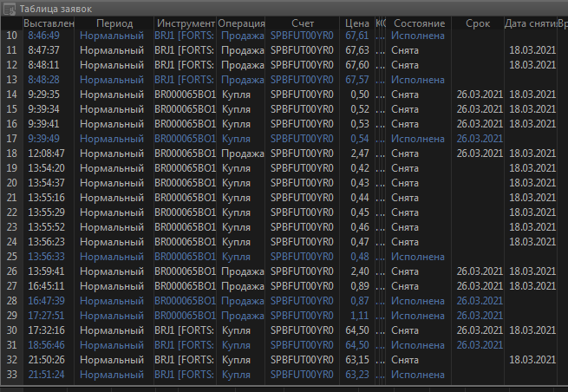Screen dimensions: 568x392
Task: Sort by the Инструмент column header
Action: pos(185,23)
